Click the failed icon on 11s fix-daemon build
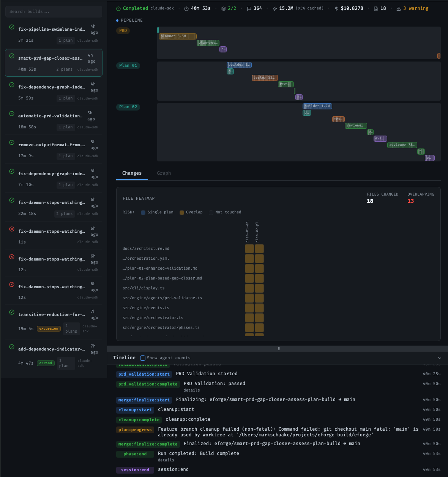 pyautogui.click(x=12, y=229)
